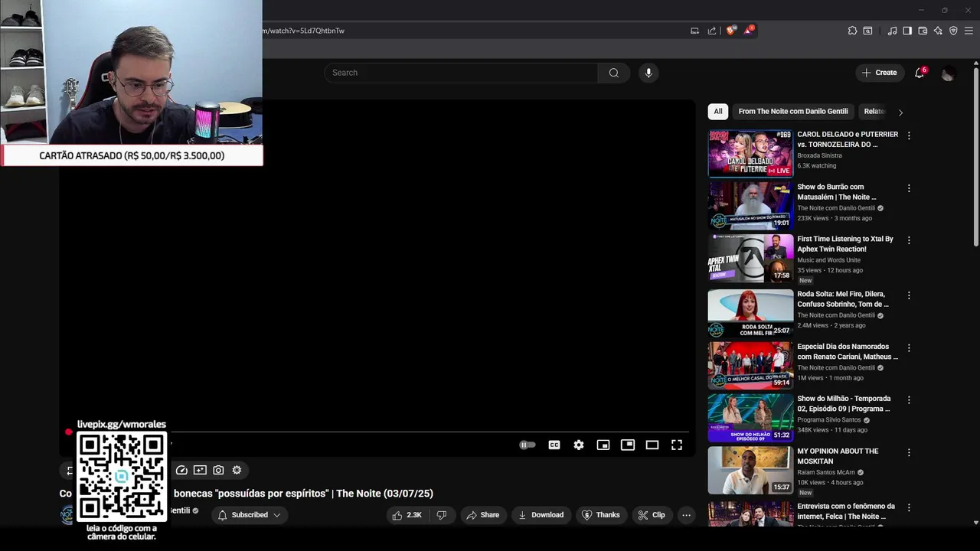
Task: Click the Thanks button
Action: pyautogui.click(x=601, y=515)
